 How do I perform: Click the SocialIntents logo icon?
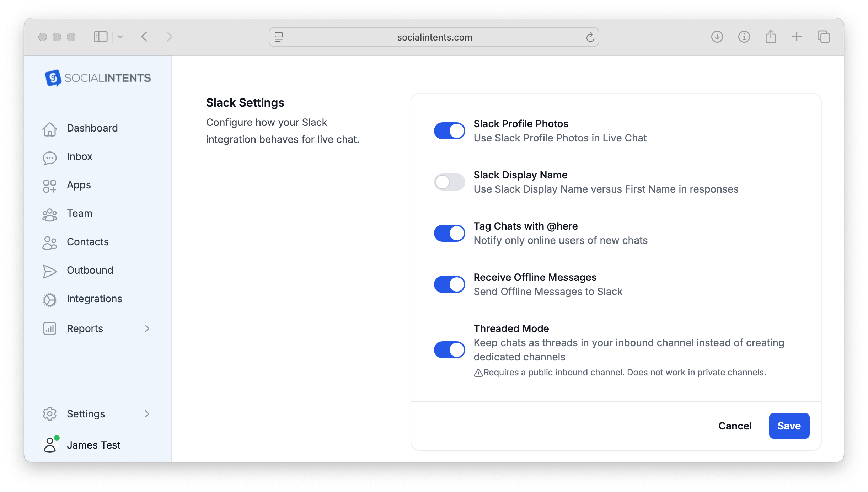tap(53, 78)
